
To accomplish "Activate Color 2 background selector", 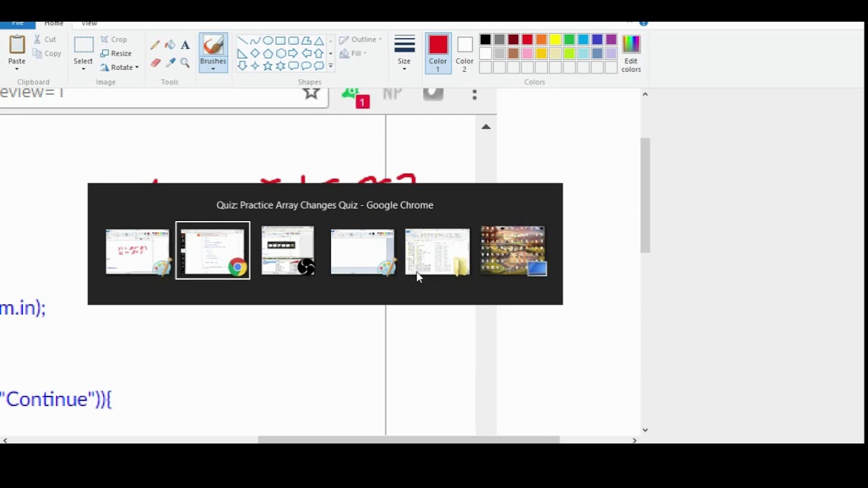I will [x=465, y=54].
